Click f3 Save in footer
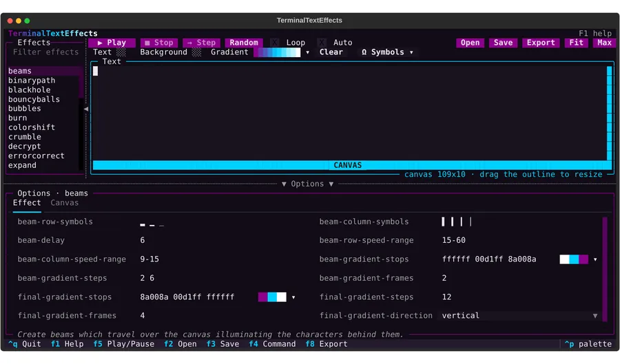This screenshot has width=620, height=364. [x=223, y=344]
